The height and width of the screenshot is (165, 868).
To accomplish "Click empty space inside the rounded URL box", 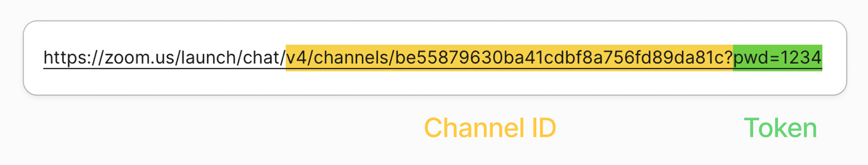I will tap(434, 84).
